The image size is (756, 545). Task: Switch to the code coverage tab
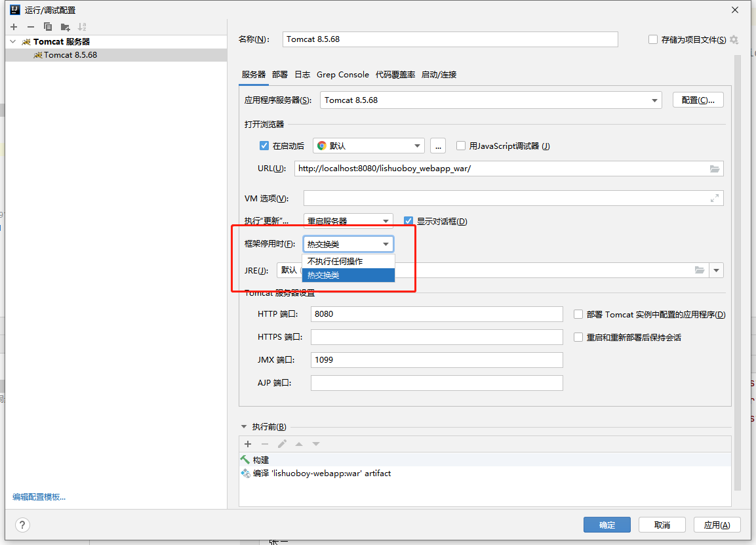click(x=395, y=74)
